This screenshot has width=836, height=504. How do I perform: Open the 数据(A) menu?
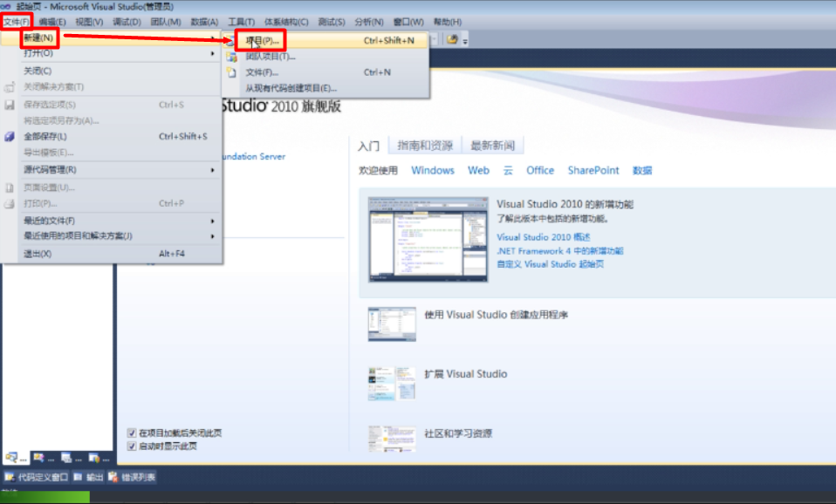tap(205, 22)
